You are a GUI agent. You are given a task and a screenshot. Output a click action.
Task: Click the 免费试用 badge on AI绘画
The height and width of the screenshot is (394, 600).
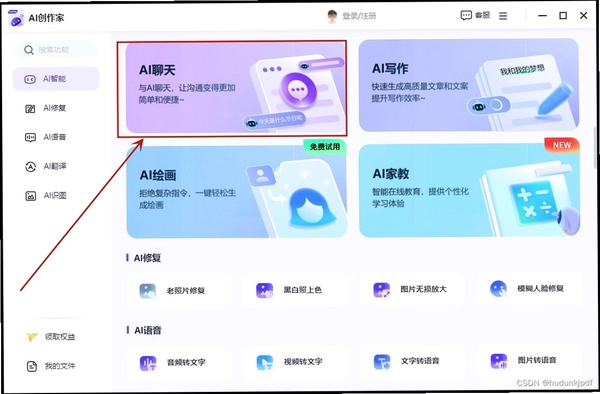325,147
